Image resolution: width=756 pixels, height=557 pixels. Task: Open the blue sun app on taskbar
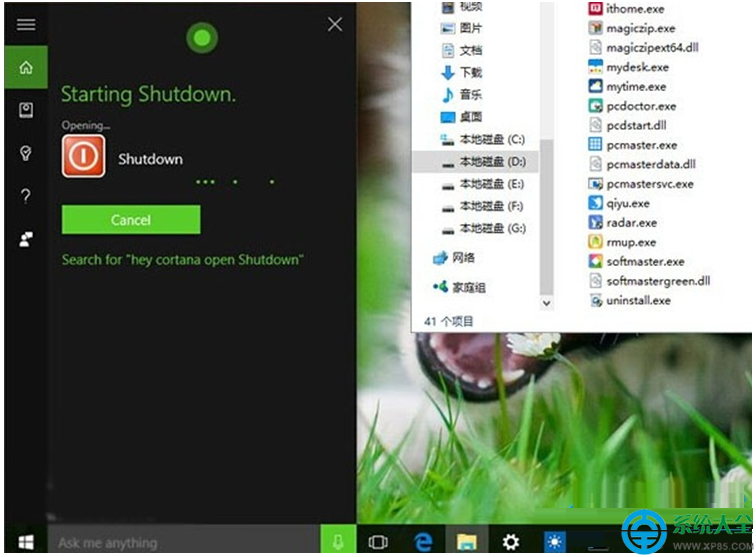(x=554, y=542)
